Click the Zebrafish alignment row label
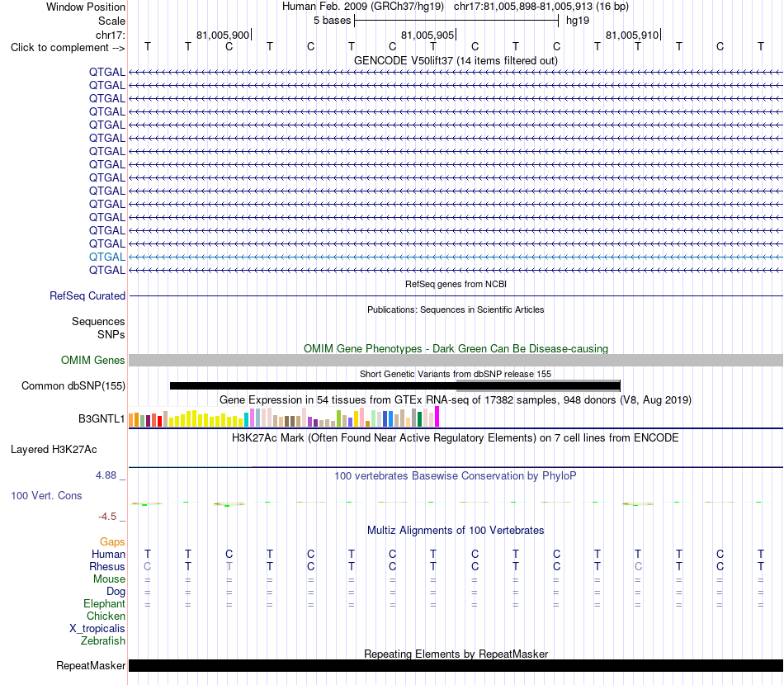The width and height of the screenshot is (784, 685). (x=103, y=641)
